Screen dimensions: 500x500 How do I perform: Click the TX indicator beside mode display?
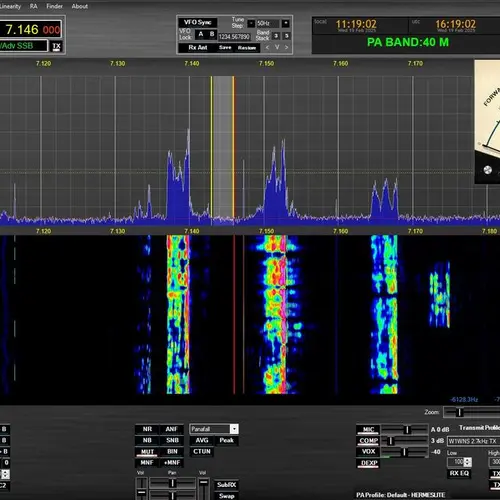pos(56,46)
